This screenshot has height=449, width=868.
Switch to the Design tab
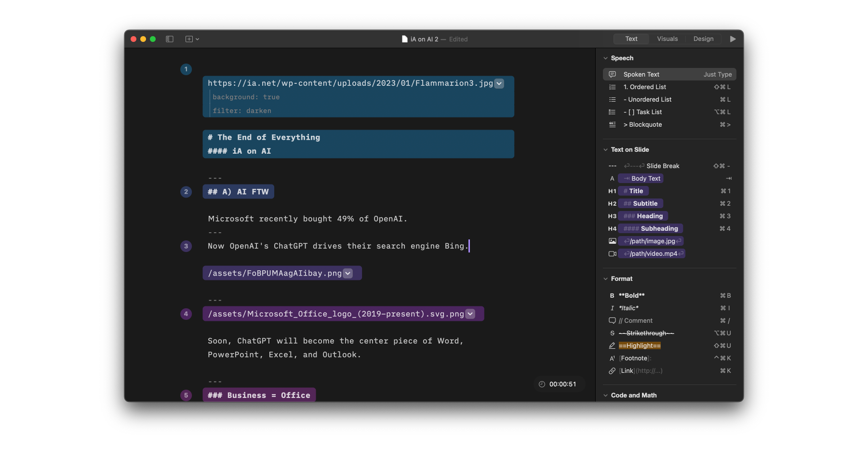pyautogui.click(x=703, y=39)
